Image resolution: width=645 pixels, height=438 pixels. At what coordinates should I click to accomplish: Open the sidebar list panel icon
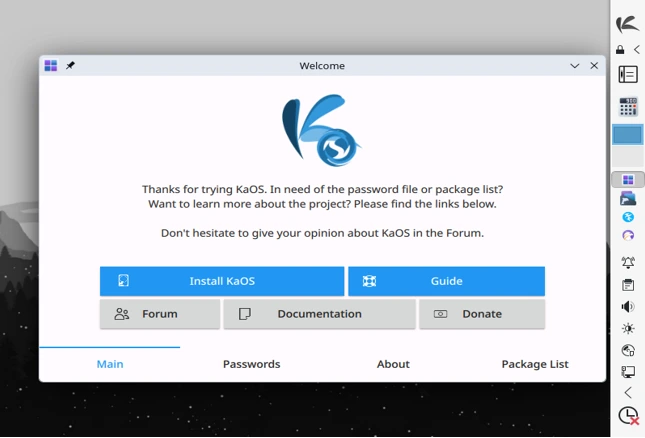(x=628, y=74)
